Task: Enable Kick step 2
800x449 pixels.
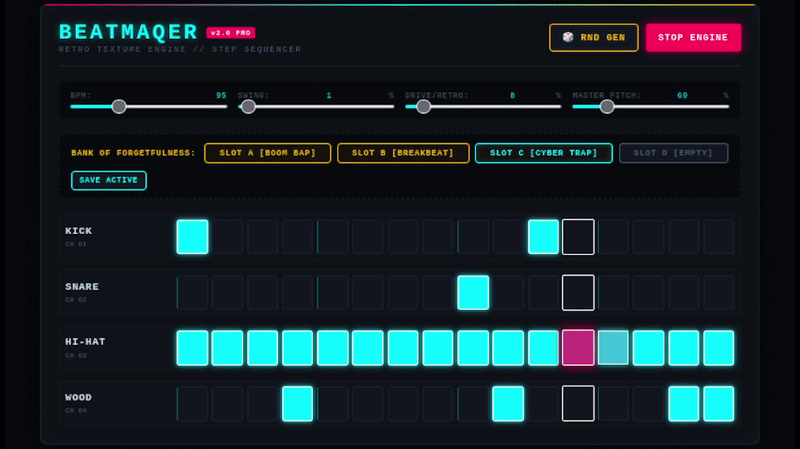Action: click(x=228, y=237)
